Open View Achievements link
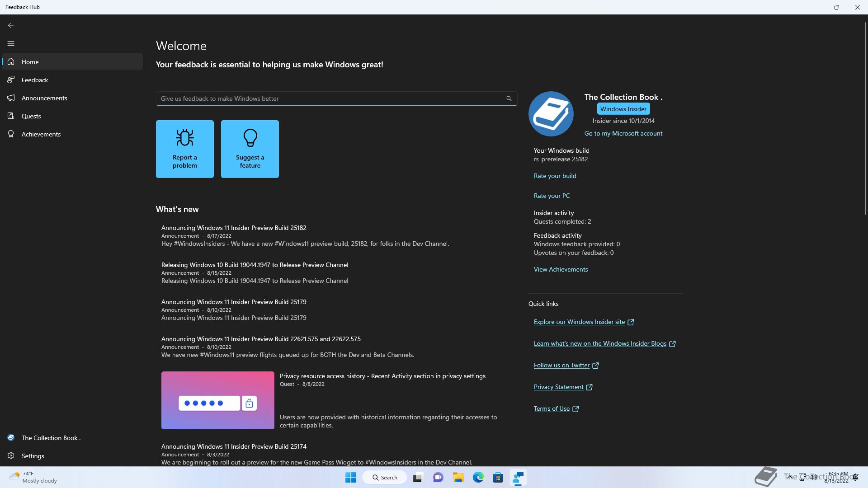The image size is (868, 488). (x=561, y=269)
